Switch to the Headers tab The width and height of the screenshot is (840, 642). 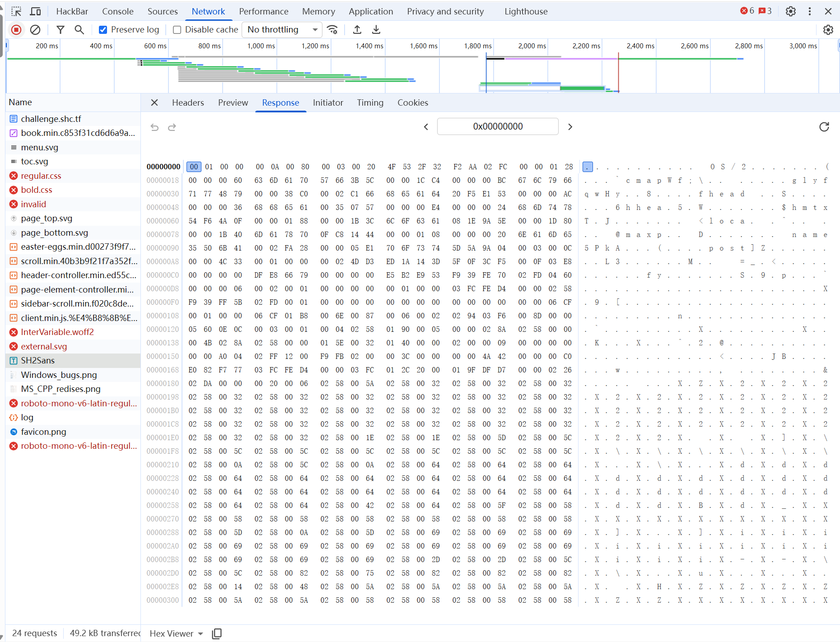[188, 103]
